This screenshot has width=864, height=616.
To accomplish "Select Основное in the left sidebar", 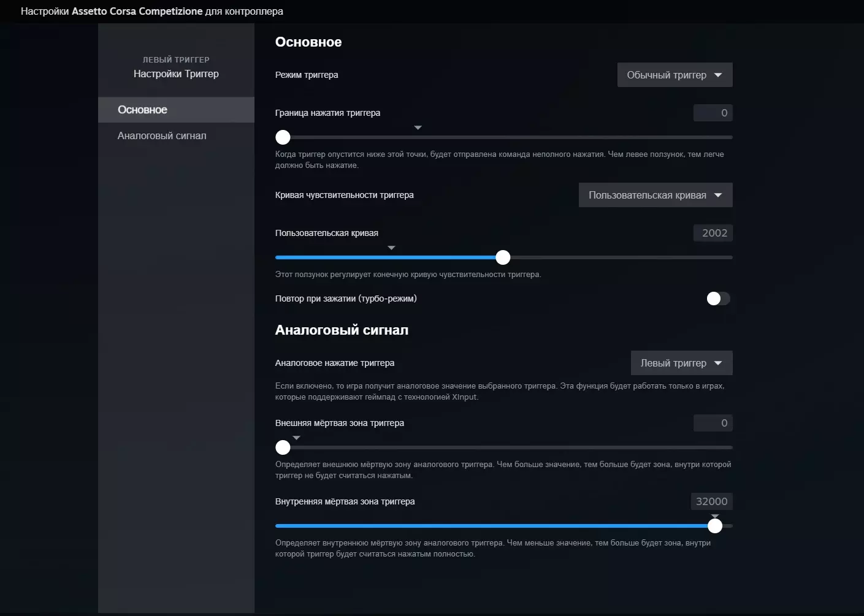I will (x=176, y=110).
